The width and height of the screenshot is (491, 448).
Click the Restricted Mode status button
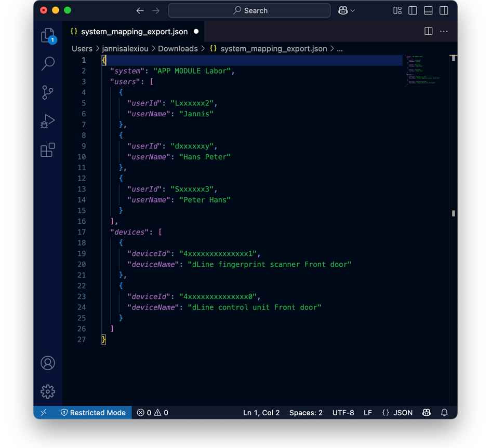pyautogui.click(x=94, y=413)
